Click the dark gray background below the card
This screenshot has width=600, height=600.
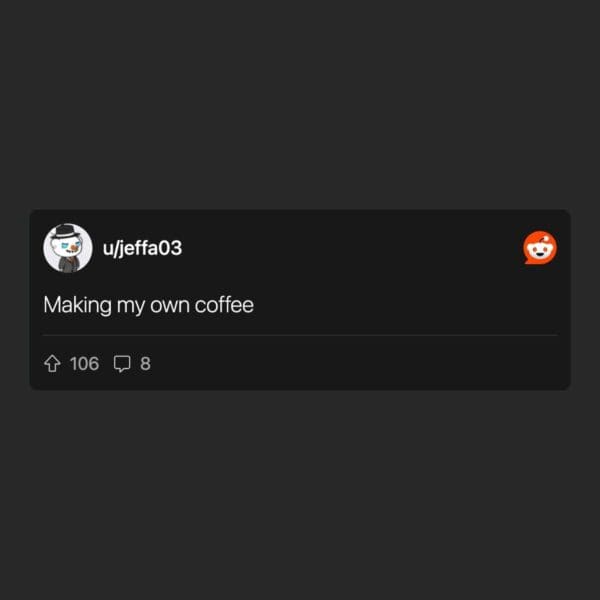300,496
